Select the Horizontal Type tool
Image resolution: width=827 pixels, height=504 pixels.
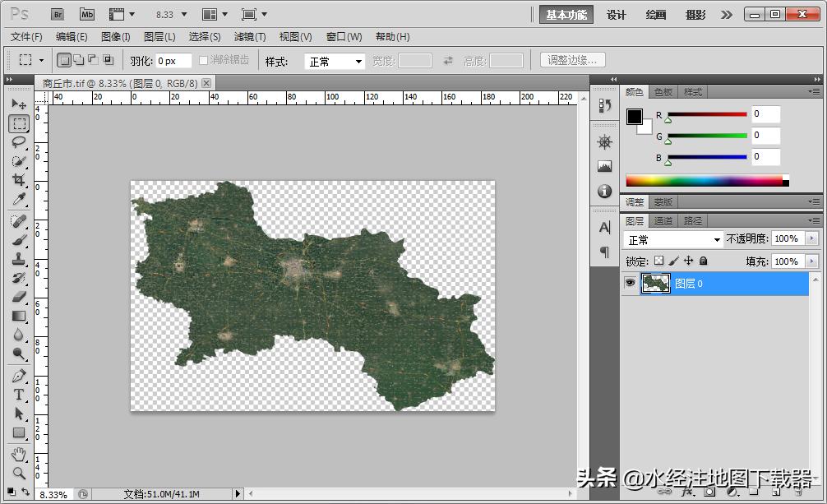(x=19, y=395)
